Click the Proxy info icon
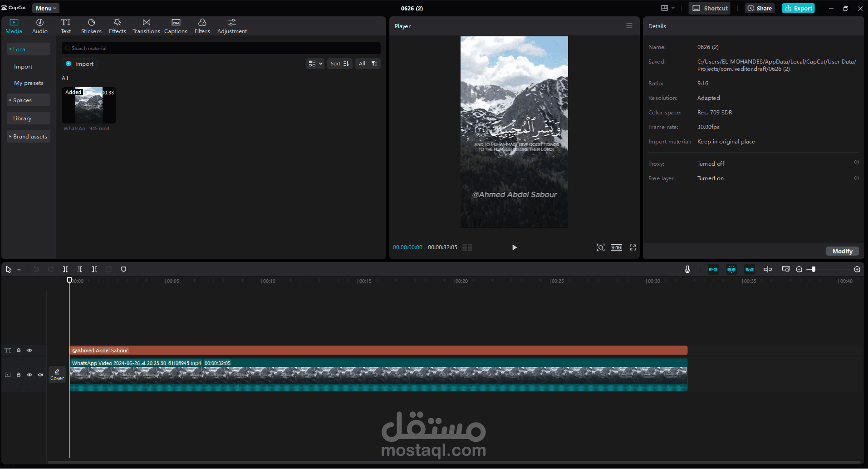Image resolution: width=868 pixels, height=469 pixels. (857, 162)
